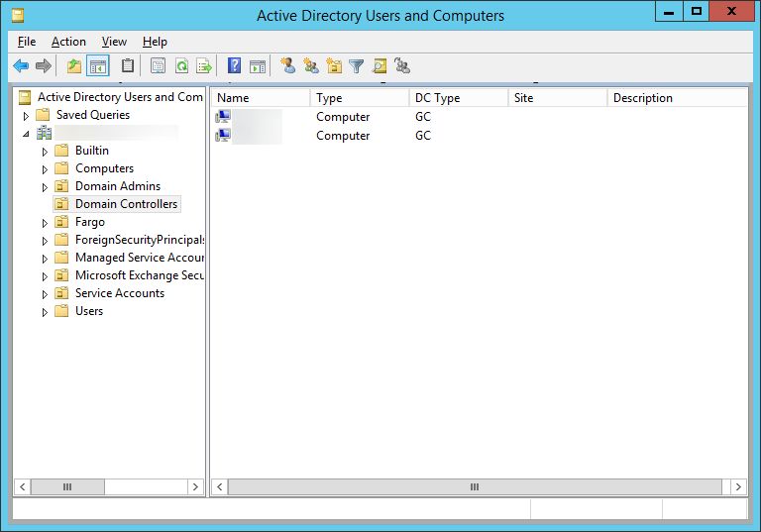The image size is (761, 532).
Task: Click the Domain Admins OU icon
Action: tap(61, 186)
